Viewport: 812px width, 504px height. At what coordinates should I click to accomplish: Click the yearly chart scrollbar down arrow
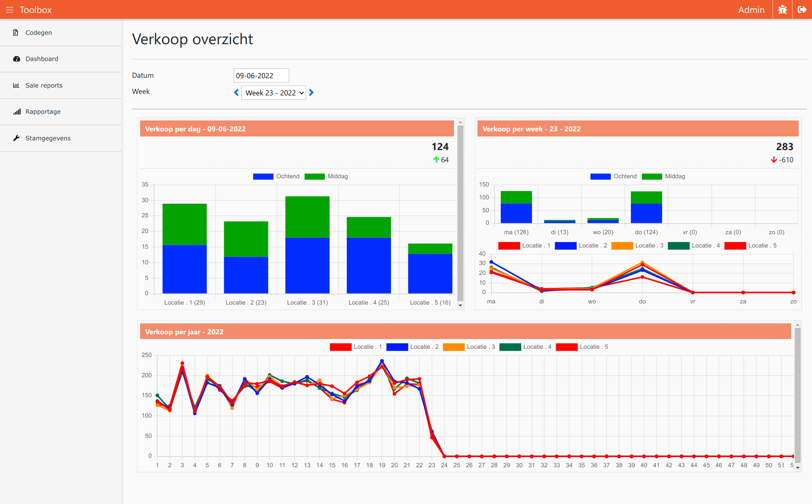pyautogui.click(x=798, y=468)
